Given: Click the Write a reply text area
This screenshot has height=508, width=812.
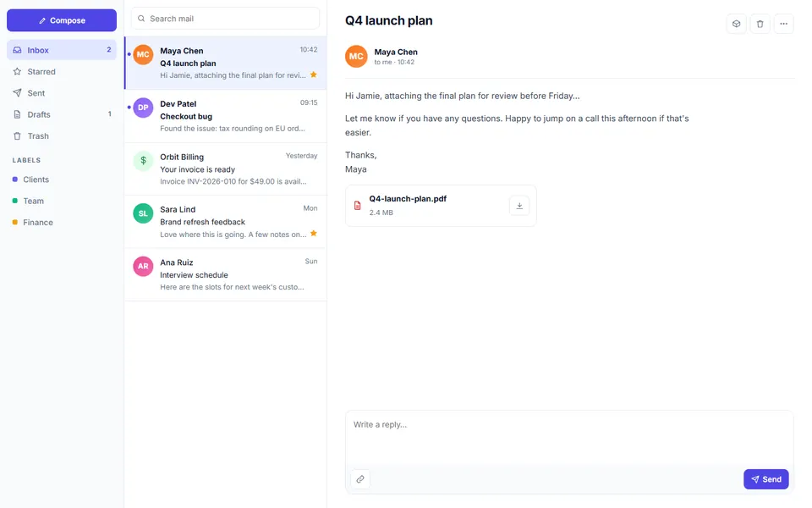Looking at the screenshot, I should click(569, 438).
